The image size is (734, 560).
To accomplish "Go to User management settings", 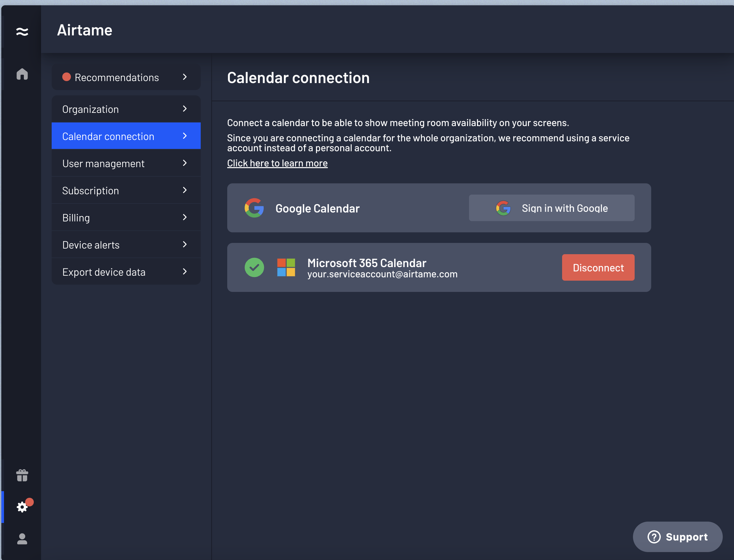I will tap(126, 163).
